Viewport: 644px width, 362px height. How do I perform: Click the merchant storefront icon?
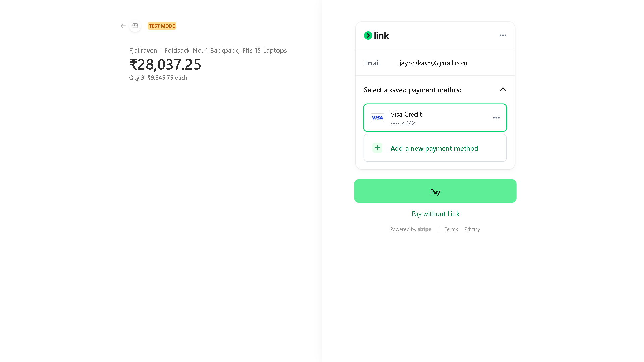[x=135, y=26]
